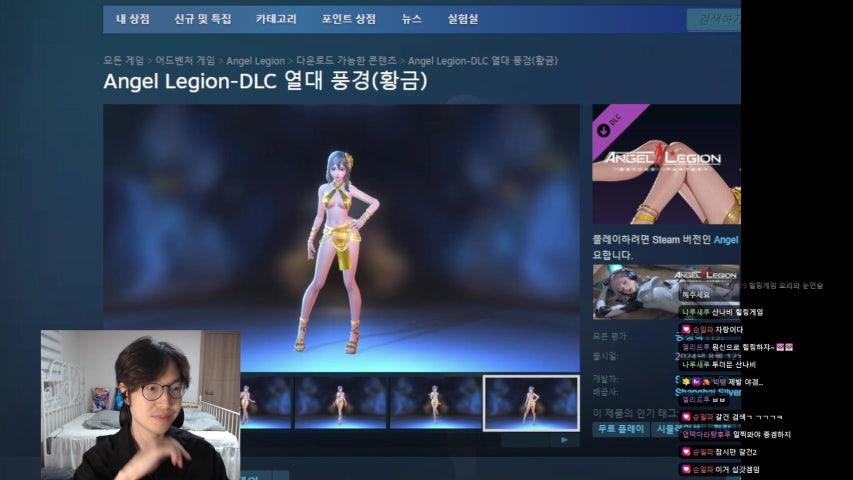Click heart badge beside 자랑이다 chat message
Image resolution: width=853 pixels, height=480 pixels.
click(x=686, y=329)
